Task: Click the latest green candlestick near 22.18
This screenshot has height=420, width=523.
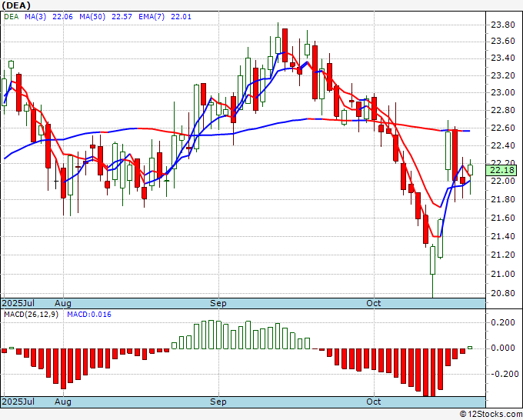Action: (x=470, y=170)
